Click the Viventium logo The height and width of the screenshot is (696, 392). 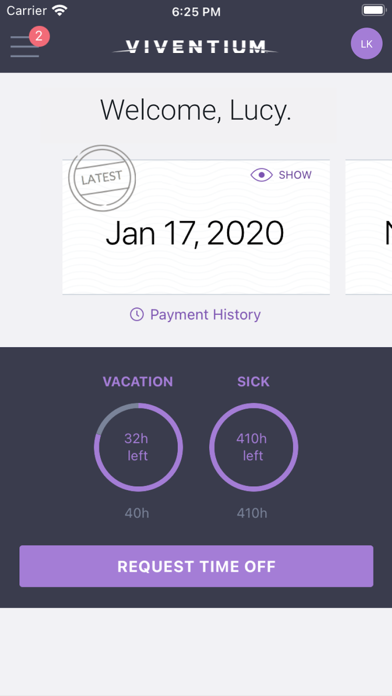(195, 47)
